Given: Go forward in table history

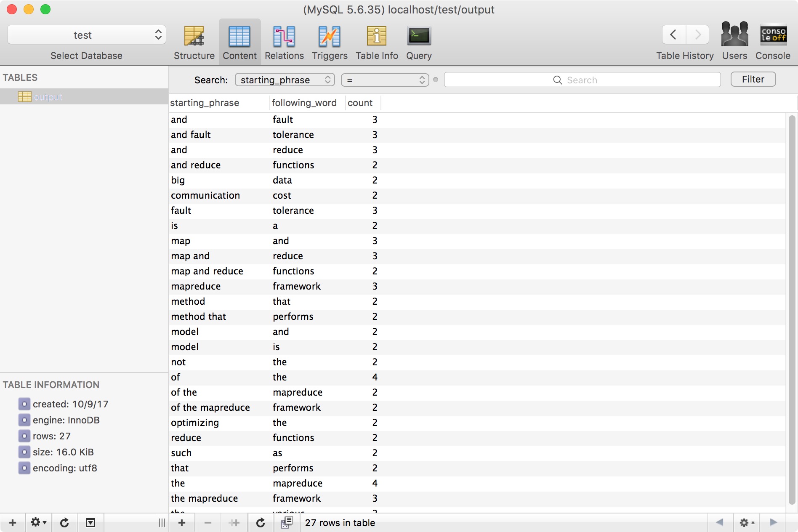Looking at the screenshot, I should click(697, 35).
